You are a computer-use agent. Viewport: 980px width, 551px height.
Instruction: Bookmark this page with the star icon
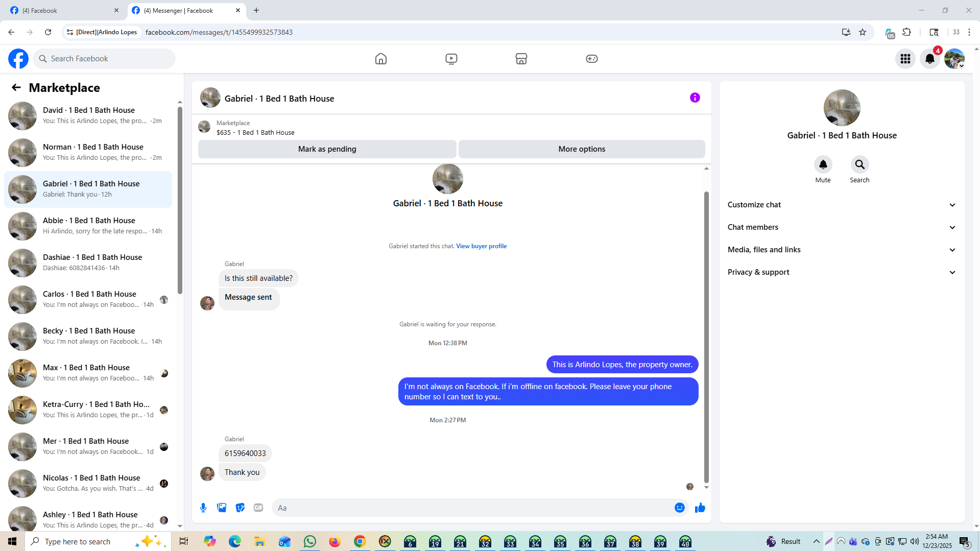click(863, 32)
